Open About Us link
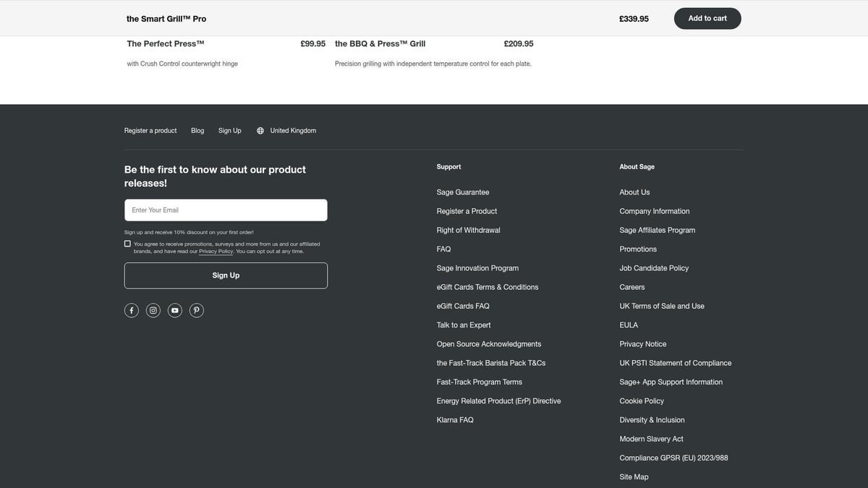The image size is (868, 488). tap(634, 192)
